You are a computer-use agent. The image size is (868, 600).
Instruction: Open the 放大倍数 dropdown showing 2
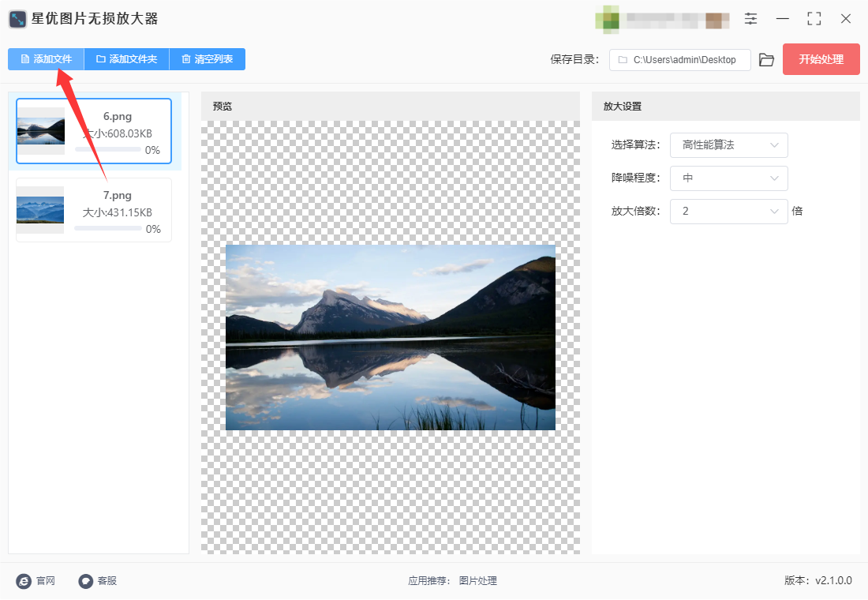coord(728,211)
